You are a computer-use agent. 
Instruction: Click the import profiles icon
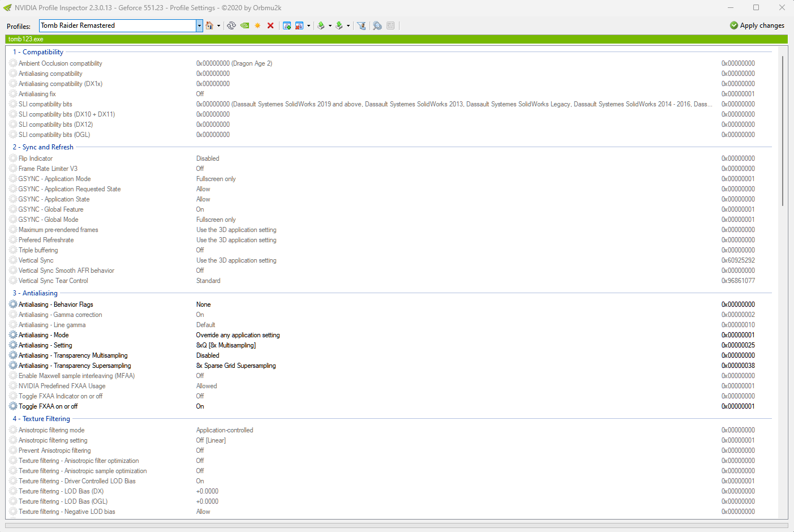(x=339, y=25)
